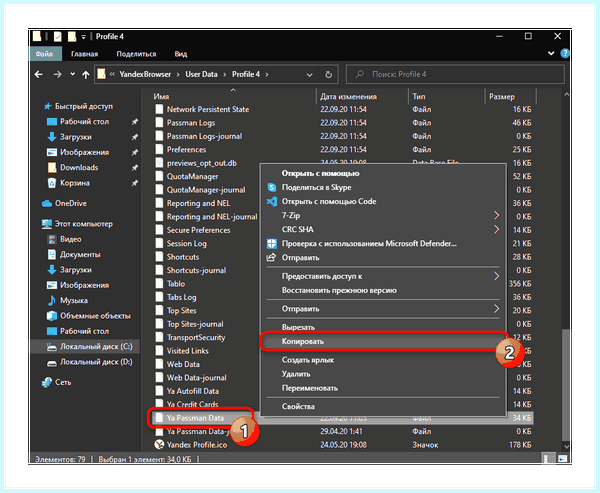The height and width of the screenshot is (493, 600).
Task: Click the Properties quick access icon
Action: pyautogui.click(x=58, y=37)
